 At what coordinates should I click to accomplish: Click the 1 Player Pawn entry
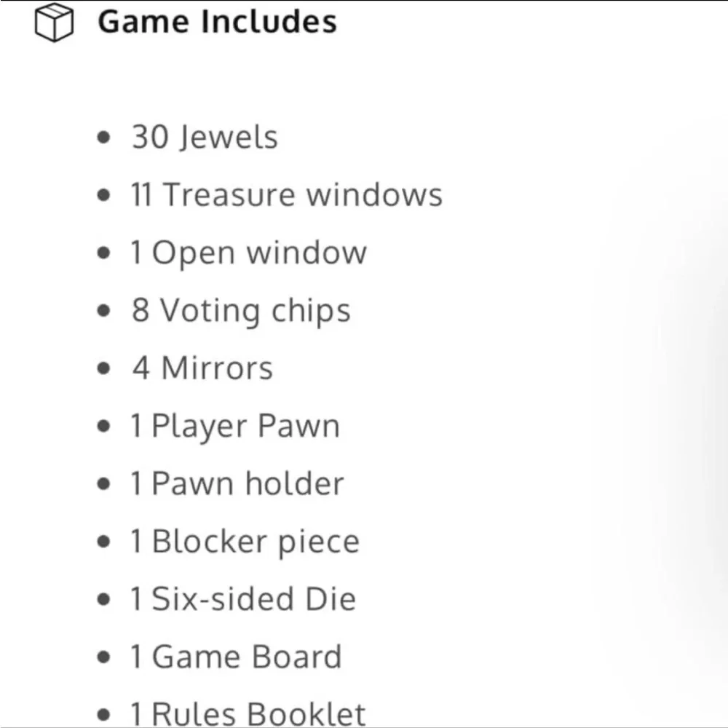235,426
